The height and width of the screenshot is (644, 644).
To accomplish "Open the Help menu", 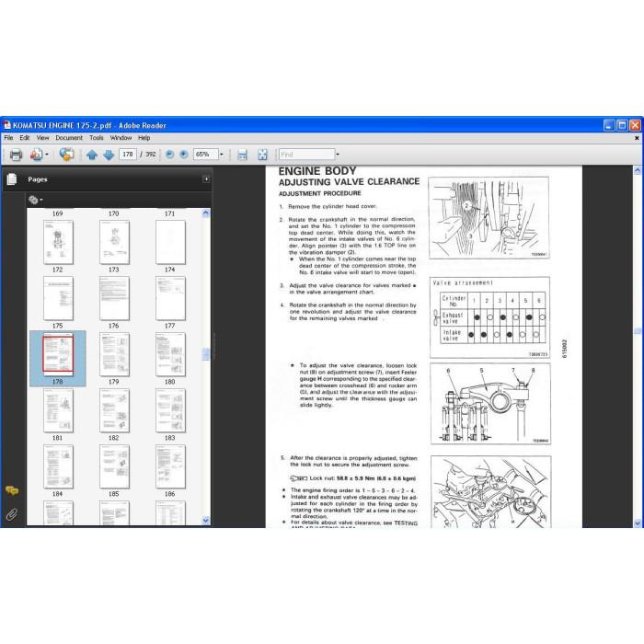I will [x=144, y=138].
